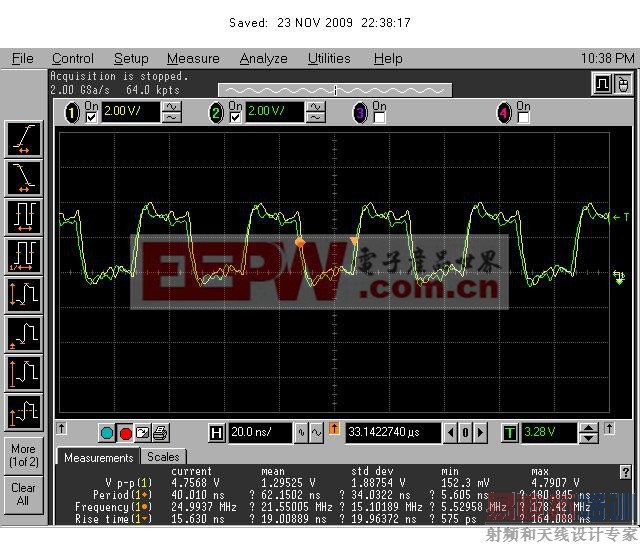640x544 pixels.
Task: Click the up arrow at right of trigger level
Action: [x=609, y=429]
